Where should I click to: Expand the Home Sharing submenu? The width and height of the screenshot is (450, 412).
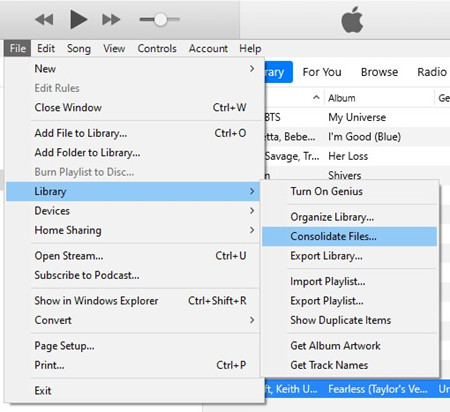(x=133, y=230)
